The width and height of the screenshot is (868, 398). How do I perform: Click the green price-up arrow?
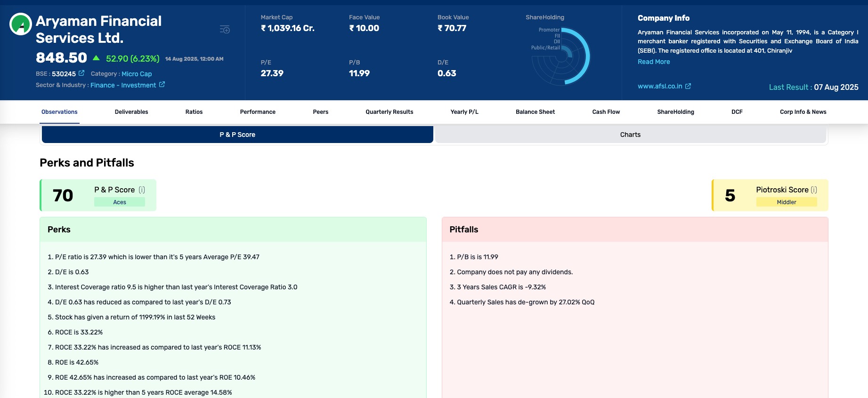(96, 58)
